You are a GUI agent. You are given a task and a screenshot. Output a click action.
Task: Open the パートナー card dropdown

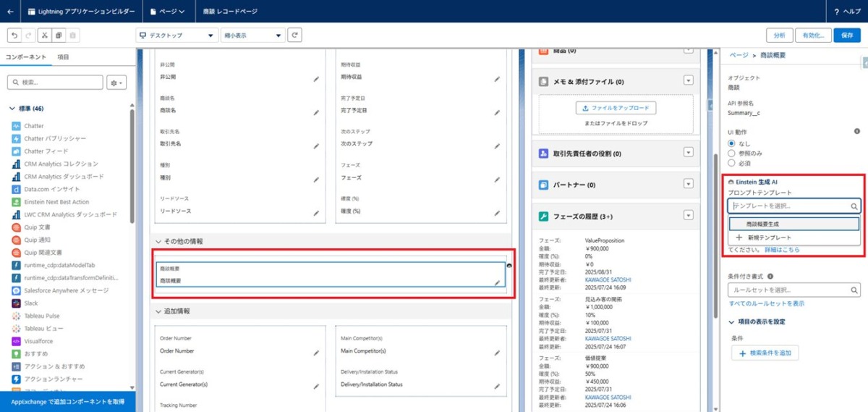(688, 184)
